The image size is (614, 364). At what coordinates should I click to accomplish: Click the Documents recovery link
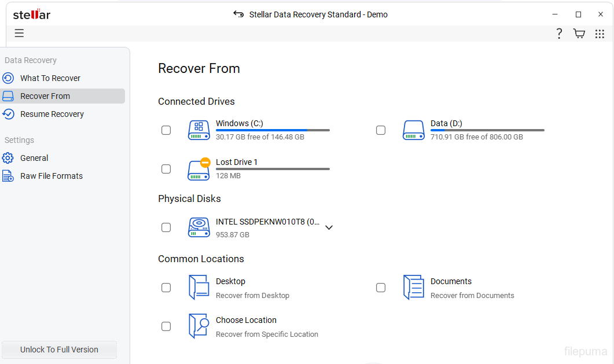click(x=451, y=281)
